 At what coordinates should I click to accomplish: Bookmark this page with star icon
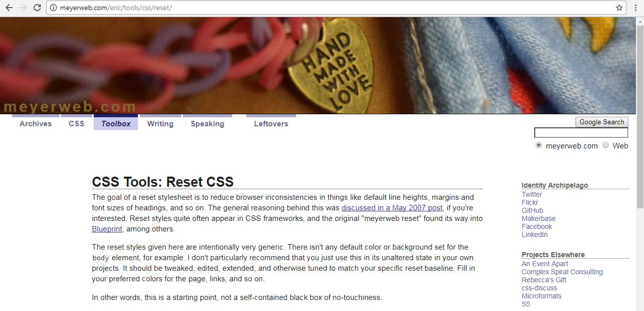click(x=619, y=8)
